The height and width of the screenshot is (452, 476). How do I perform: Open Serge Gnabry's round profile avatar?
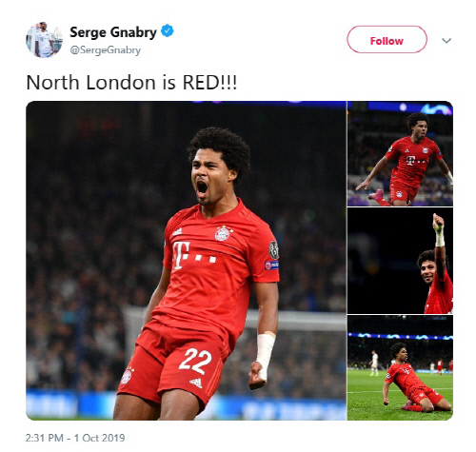pos(44,40)
